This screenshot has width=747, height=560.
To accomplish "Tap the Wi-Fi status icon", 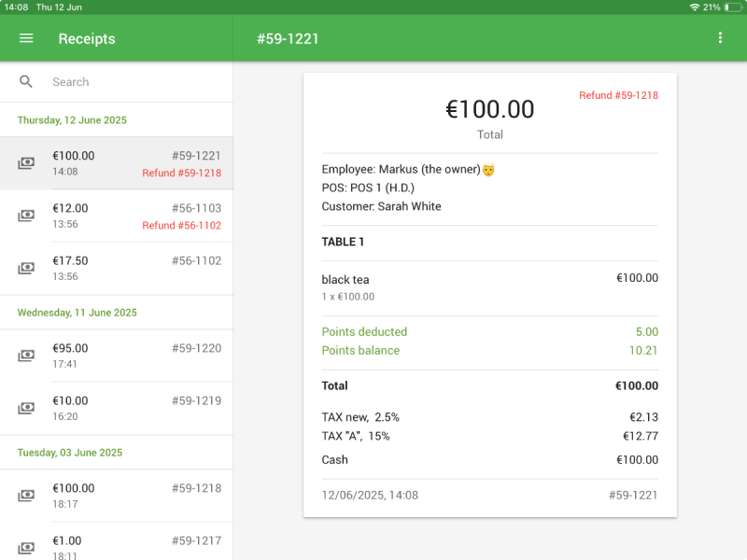I will [x=695, y=7].
